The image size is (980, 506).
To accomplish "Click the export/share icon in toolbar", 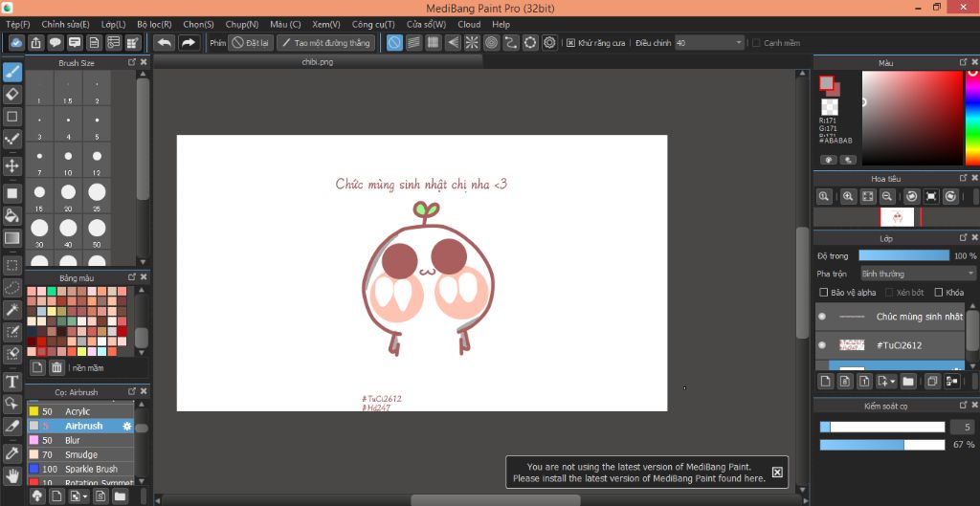I will (35, 42).
